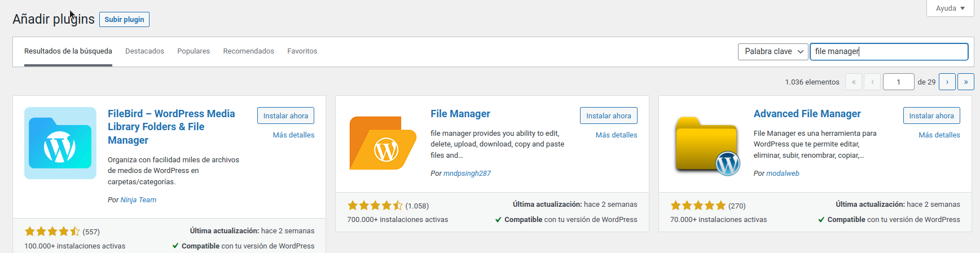
Task: Click the 'de 29' total pages text
Action: tap(926, 82)
